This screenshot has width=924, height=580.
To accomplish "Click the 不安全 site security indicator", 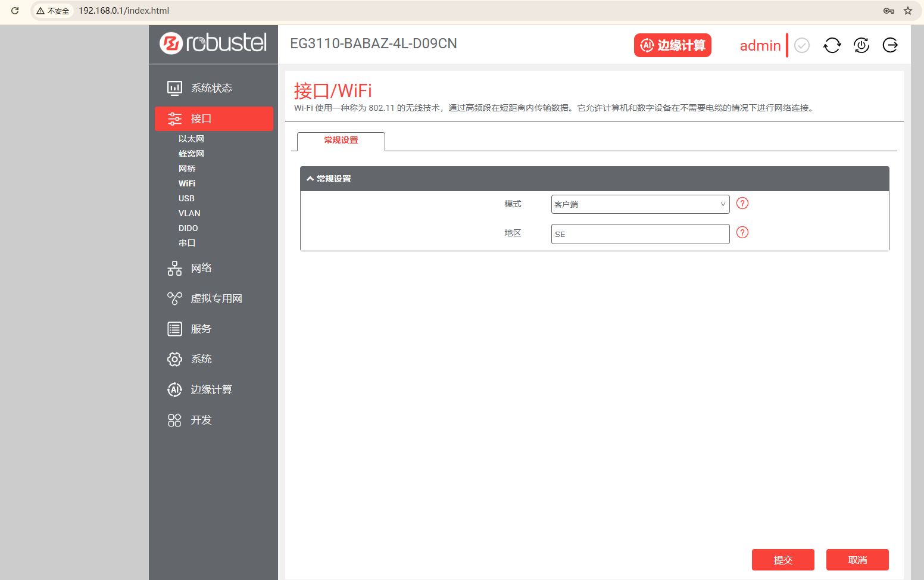I will click(x=53, y=11).
